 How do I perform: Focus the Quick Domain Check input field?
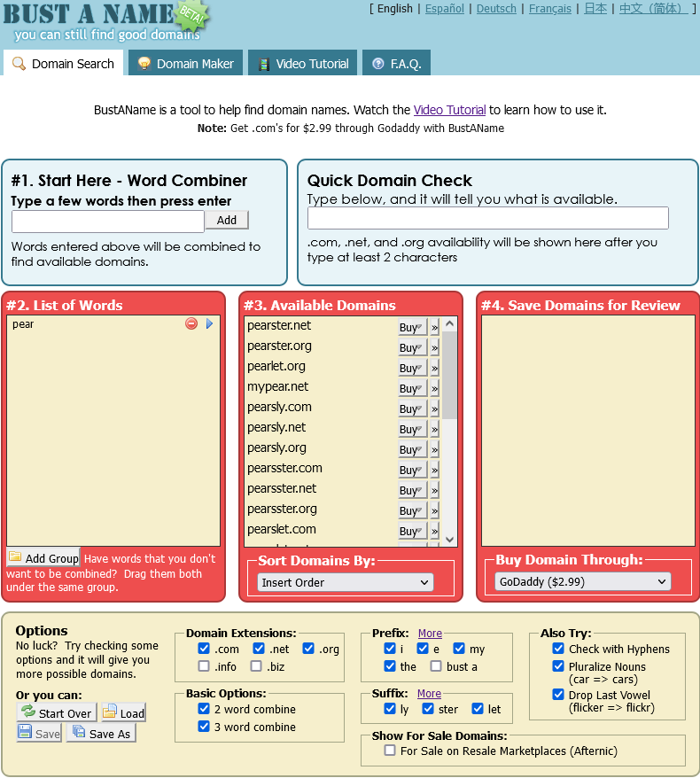487,218
